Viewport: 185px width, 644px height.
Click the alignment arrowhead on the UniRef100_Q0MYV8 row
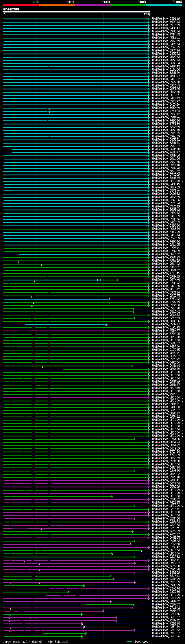coord(133,366)
